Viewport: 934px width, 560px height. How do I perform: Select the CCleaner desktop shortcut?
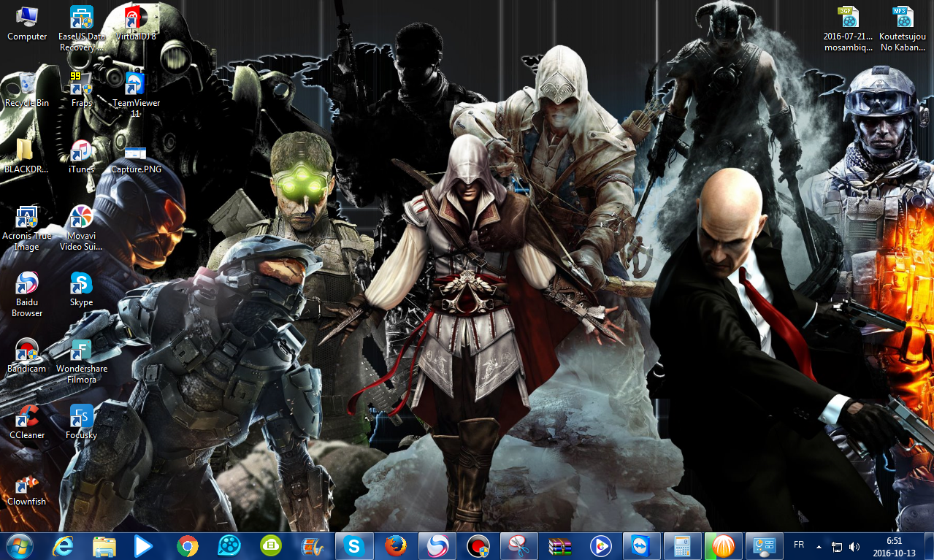27,423
